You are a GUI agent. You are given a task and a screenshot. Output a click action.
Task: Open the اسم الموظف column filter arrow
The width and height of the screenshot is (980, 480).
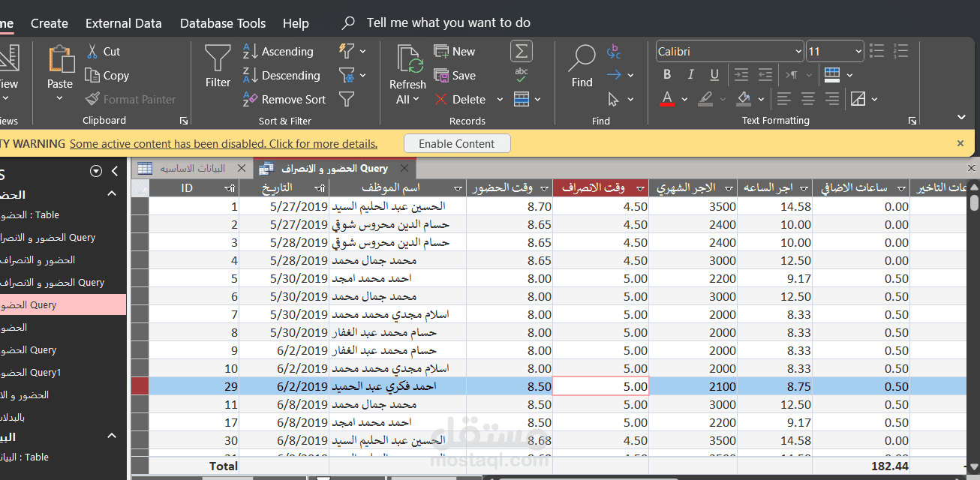458,188
